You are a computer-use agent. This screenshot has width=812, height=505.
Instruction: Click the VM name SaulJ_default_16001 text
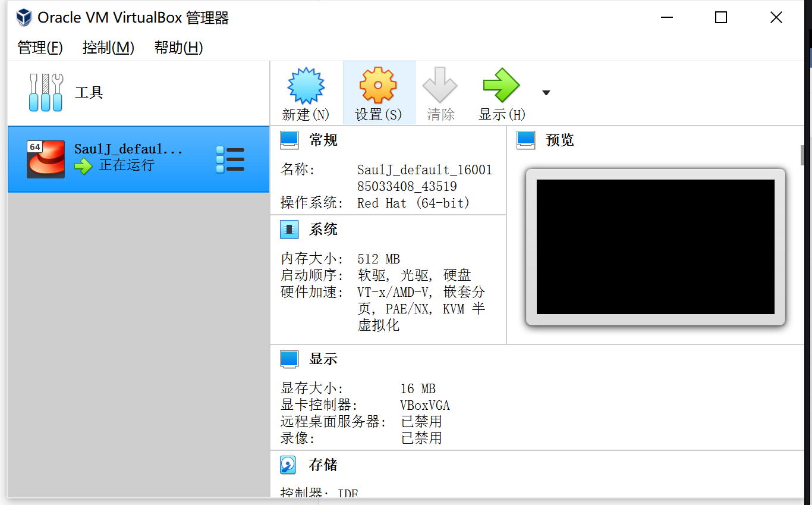click(x=424, y=170)
